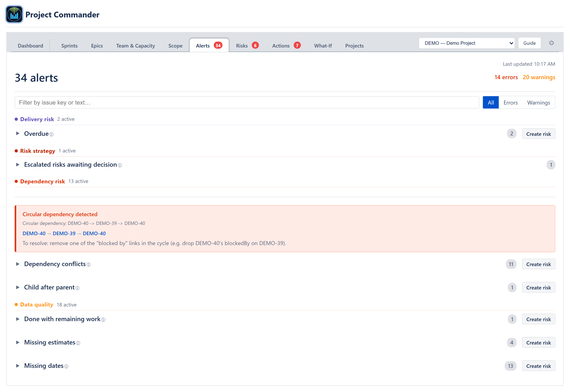Create risk for Missing dates
570x392 pixels.
coord(538,366)
